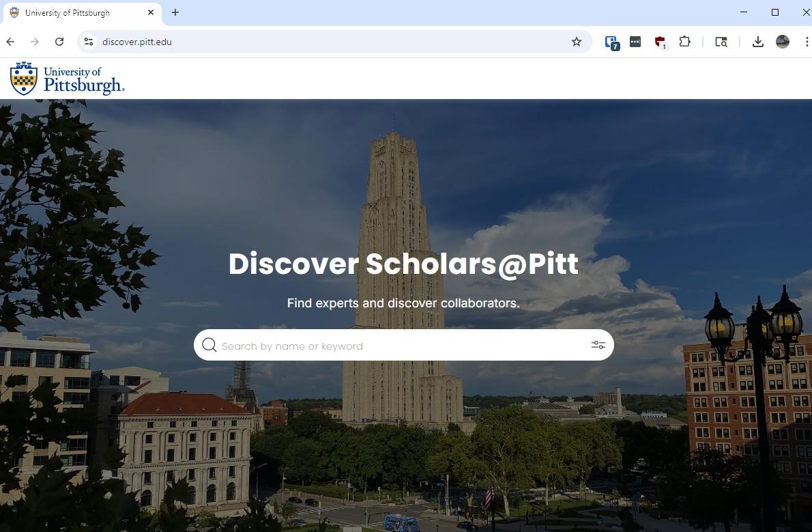Viewport: 812px width, 532px height.
Task: Open the tab search icon in toolbar
Action: point(721,42)
